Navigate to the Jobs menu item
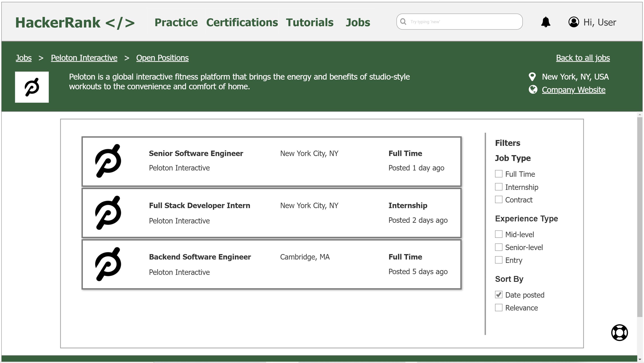 [358, 22]
